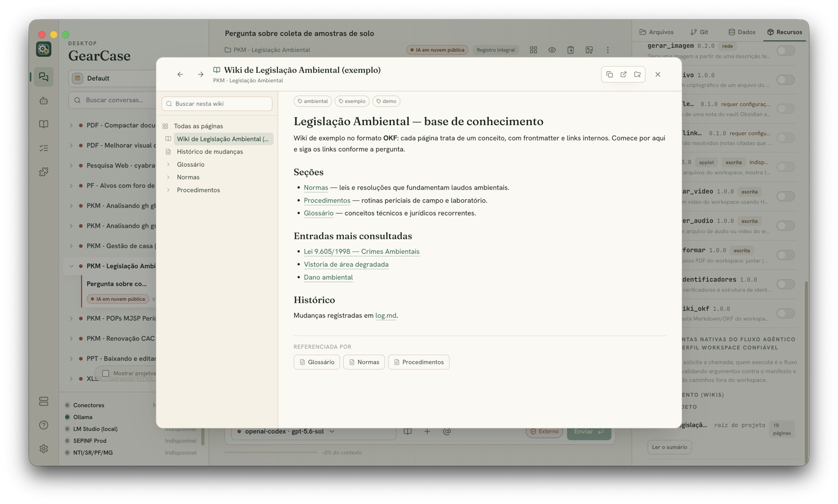Copy the wiki page with the copy icon
Image resolution: width=838 pixels, height=504 pixels.
pos(609,74)
